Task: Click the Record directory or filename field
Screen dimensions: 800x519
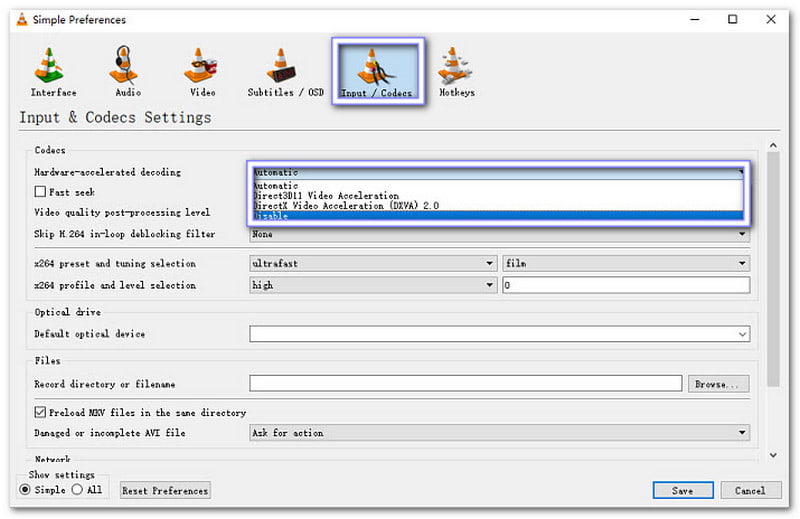Action: tap(466, 384)
